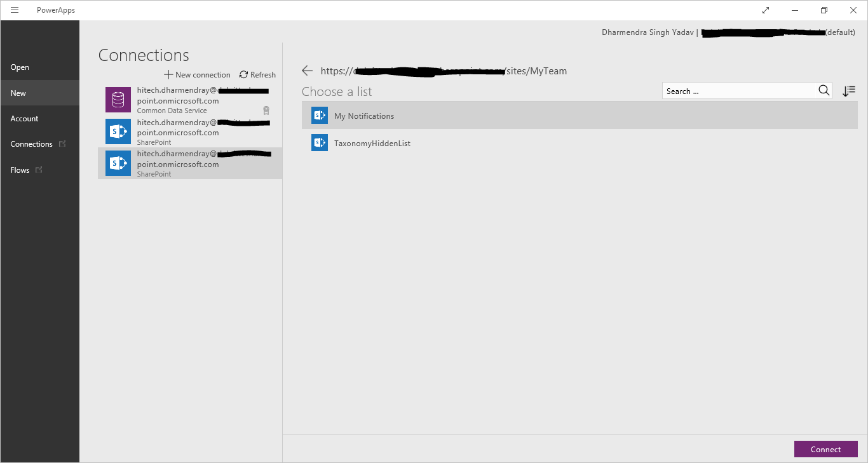This screenshot has height=463, width=868.
Task: Minimize the PowerApps window
Action: pyautogui.click(x=795, y=10)
